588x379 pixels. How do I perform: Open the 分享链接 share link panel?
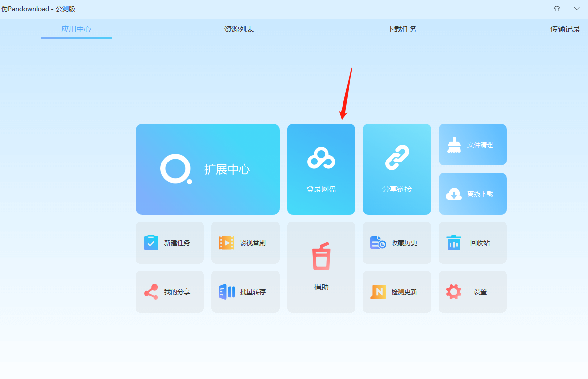pos(396,169)
